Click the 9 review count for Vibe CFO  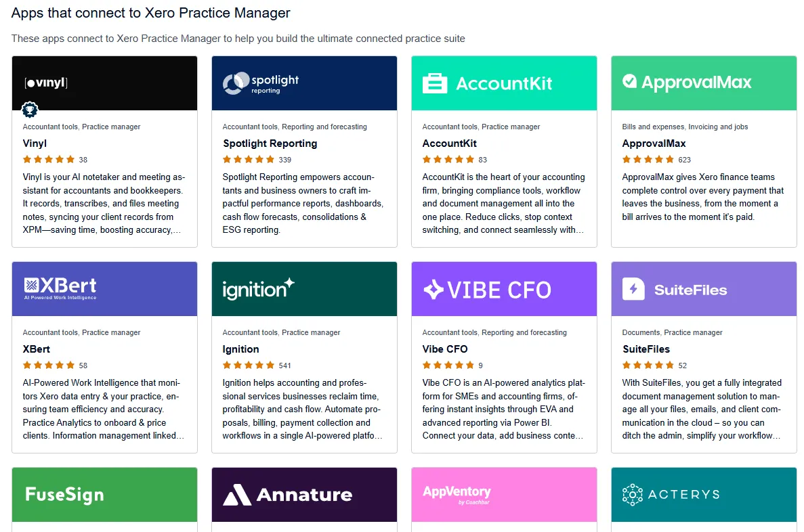click(x=480, y=365)
